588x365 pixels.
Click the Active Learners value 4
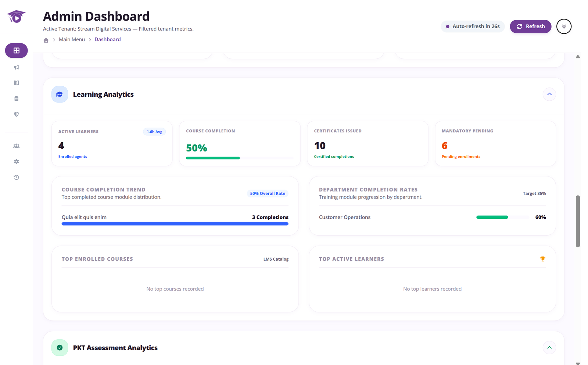(x=61, y=146)
